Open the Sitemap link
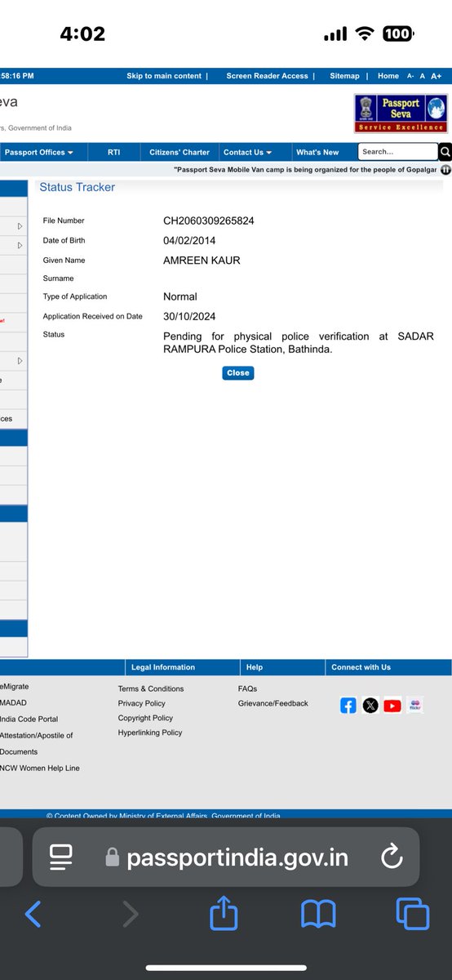452x980 pixels. click(344, 76)
